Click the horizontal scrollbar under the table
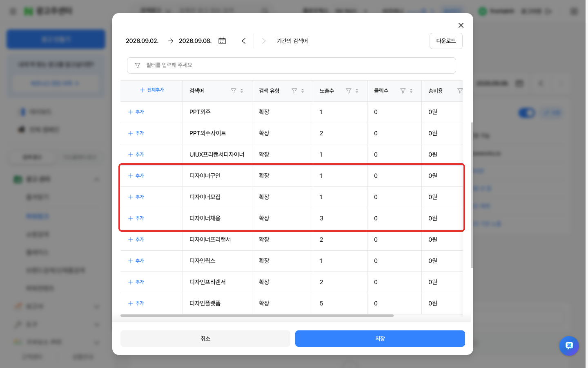The width and height of the screenshot is (588, 368). (257, 316)
